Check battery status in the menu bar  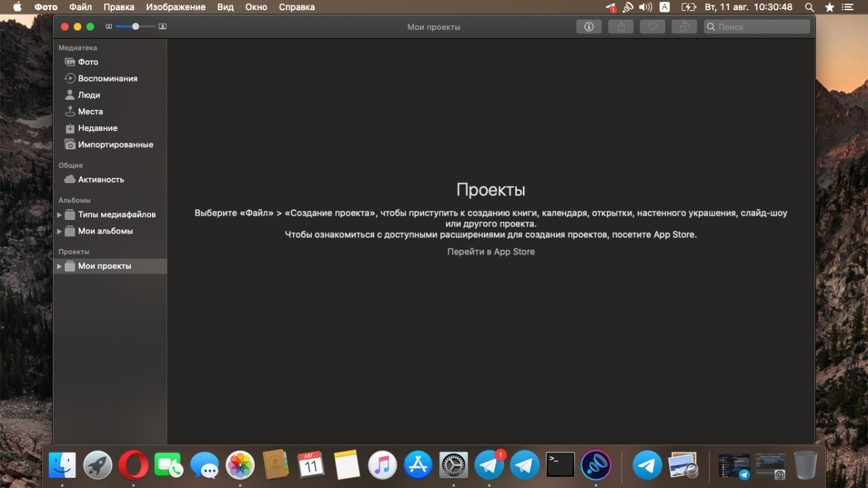pyautogui.click(x=688, y=7)
